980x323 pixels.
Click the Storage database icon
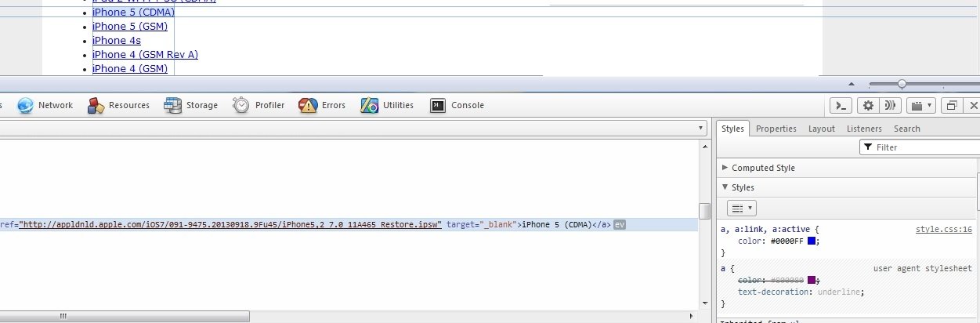(172, 105)
